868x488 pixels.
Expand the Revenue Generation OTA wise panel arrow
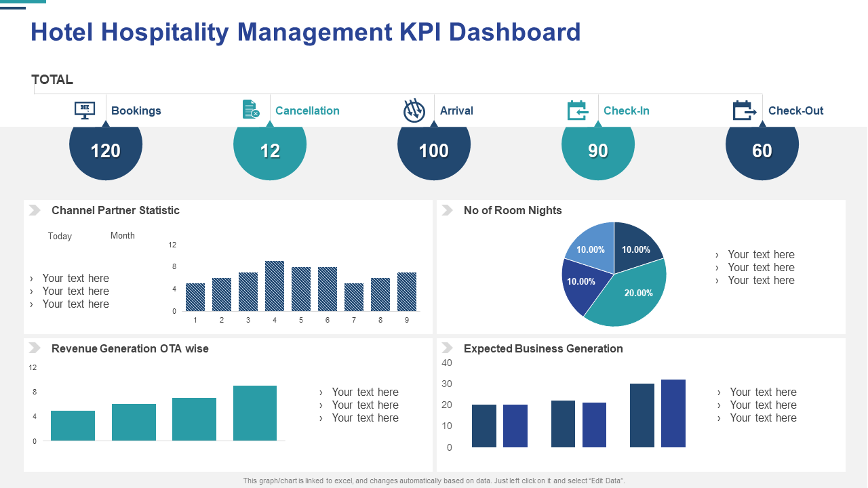34,348
